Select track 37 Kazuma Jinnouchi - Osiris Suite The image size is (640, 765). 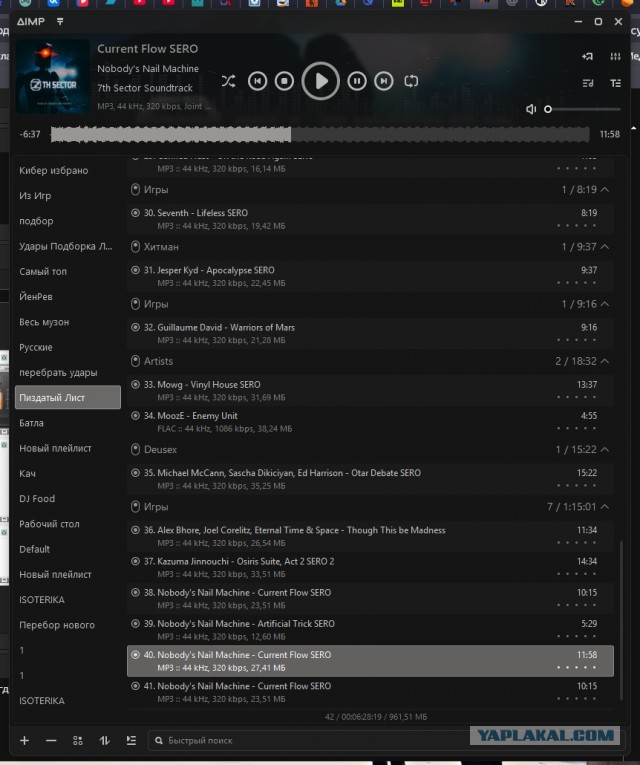pyautogui.click(x=370, y=567)
